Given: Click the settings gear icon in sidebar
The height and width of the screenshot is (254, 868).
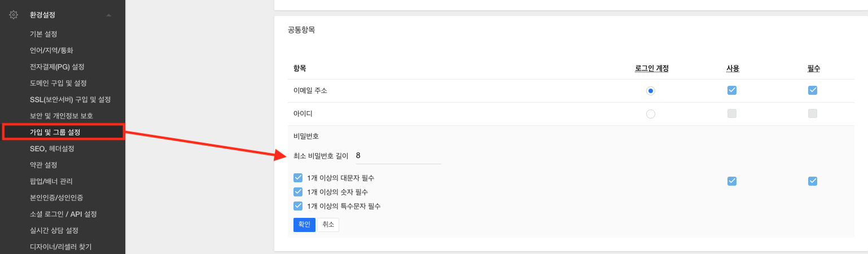Looking at the screenshot, I should tap(14, 15).
